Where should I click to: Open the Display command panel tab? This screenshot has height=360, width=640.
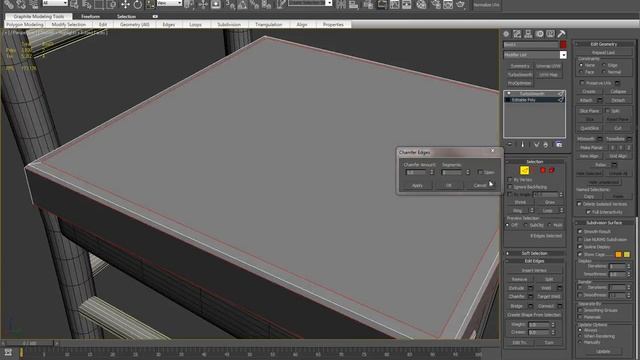(550, 34)
